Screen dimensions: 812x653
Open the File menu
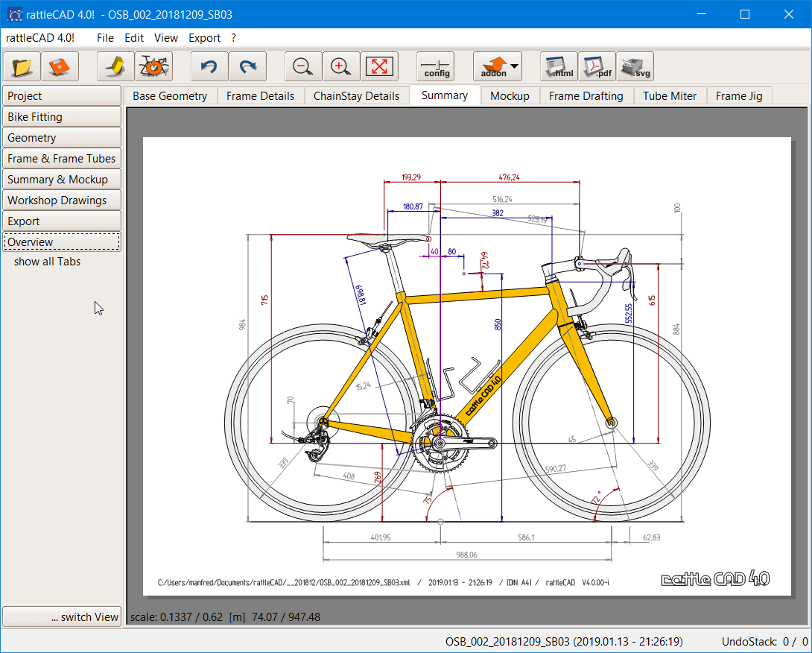click(105, 38)
